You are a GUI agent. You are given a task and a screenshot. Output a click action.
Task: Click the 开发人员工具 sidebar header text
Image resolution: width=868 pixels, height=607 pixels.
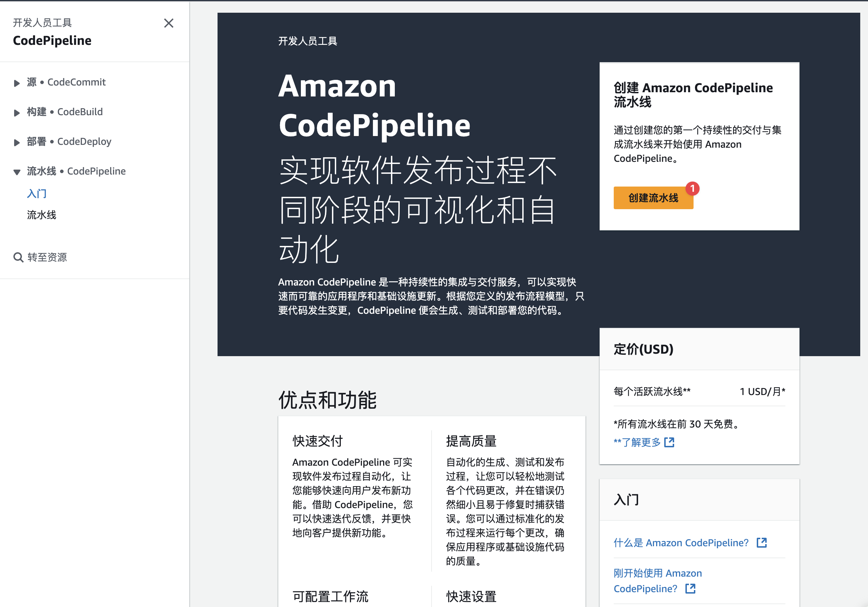tap(42, 23)
